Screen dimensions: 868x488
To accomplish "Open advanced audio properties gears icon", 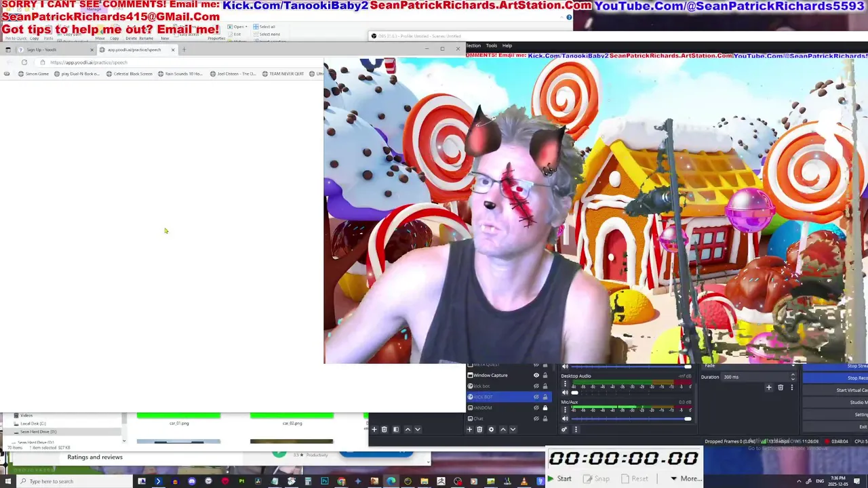I will (x=564, y=429).
